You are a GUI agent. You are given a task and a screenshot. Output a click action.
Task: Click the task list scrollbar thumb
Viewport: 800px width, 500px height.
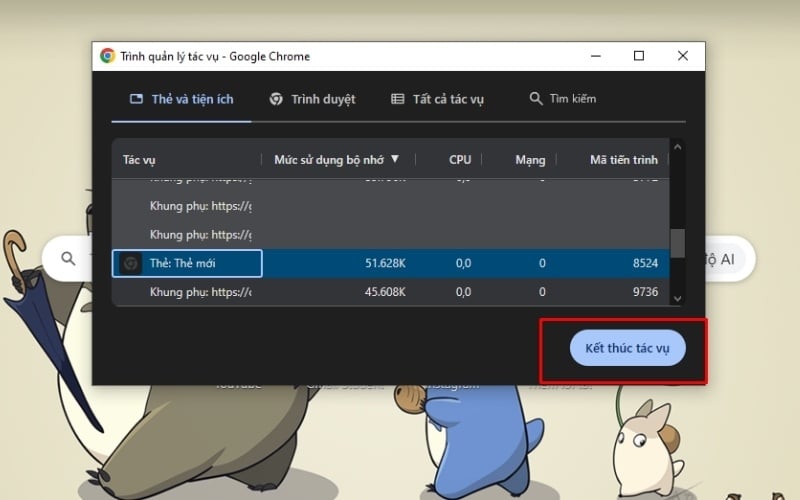click(678, 244)
